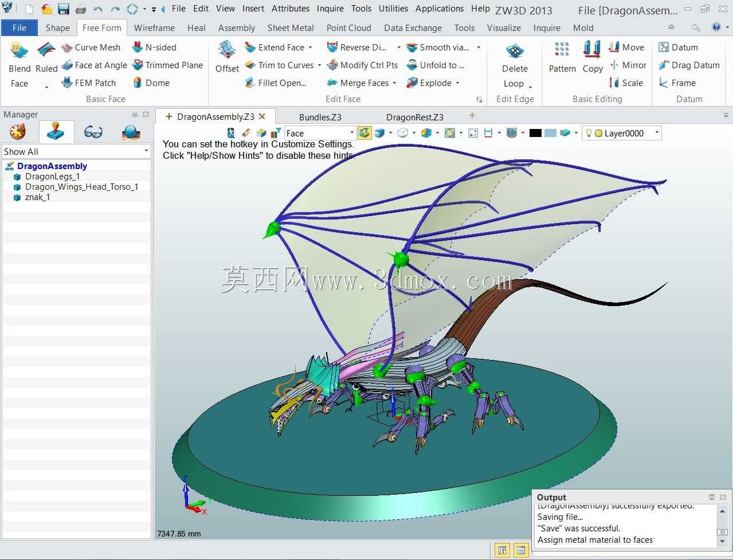Image resolution: width=733 pixels, height=560 pixels.
Task: Expand the Smooth via dropdown arrow
Action: point(479,48)
